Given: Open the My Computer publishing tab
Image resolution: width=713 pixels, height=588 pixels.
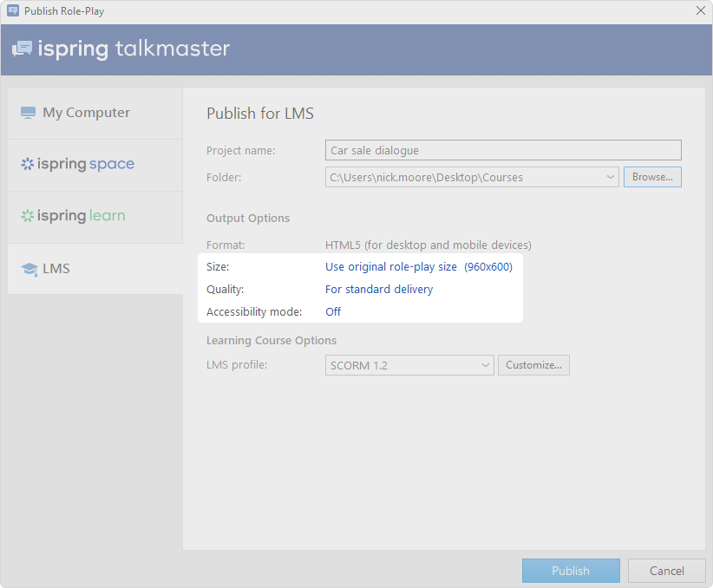Looking at the screenshot, I should pyautogui.click(x=86, y=113).
